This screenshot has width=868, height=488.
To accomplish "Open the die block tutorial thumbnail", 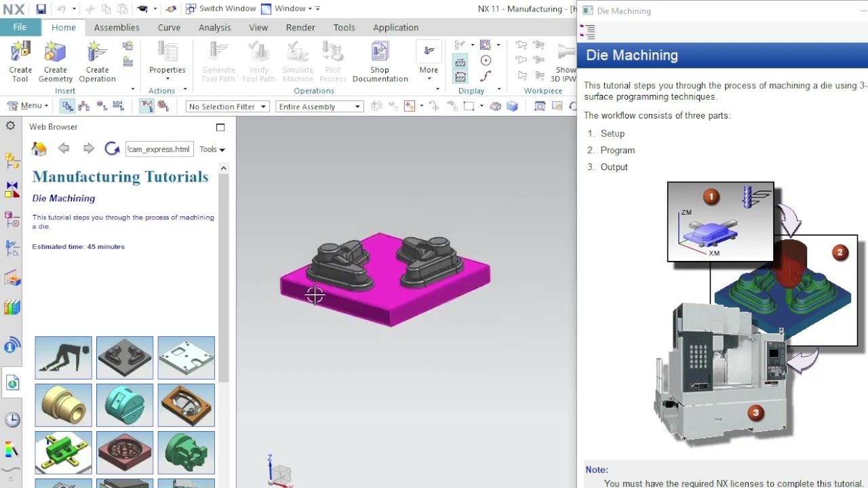I will pyautogui.click(x=125, y=357).
